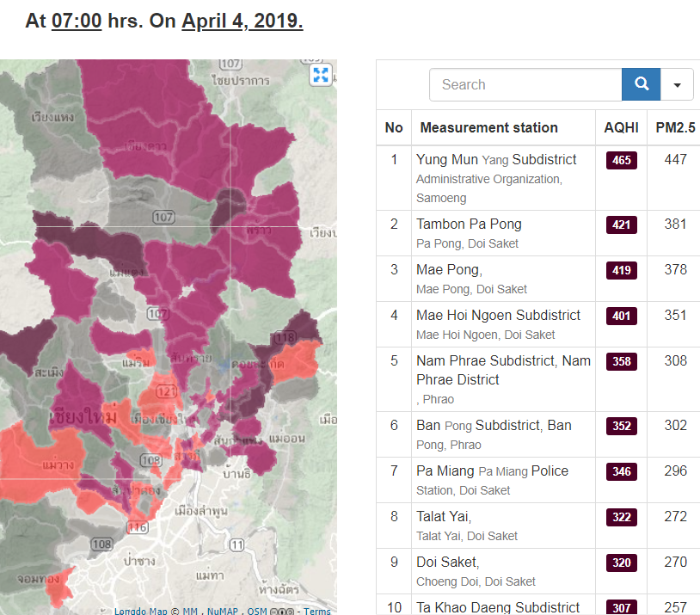Click the Measurement station column header
Viewport: 700px width, 615px height.
488,127
